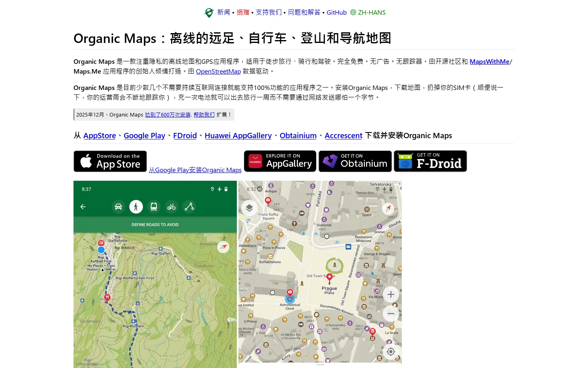Click the 'George & Dragon' map label
Screen dimensions: 588x368
pos(377,254)
